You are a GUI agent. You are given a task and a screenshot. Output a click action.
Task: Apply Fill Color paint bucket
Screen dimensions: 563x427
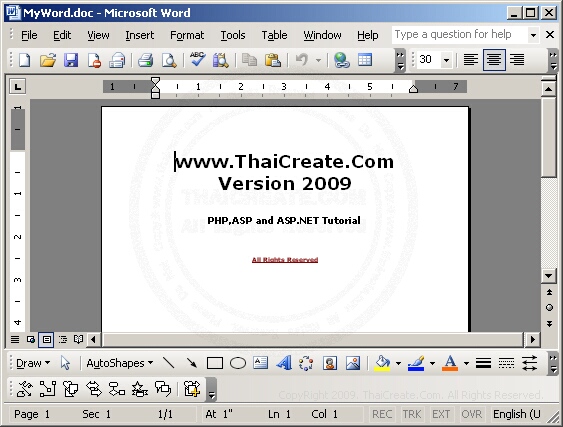(382, 363)
